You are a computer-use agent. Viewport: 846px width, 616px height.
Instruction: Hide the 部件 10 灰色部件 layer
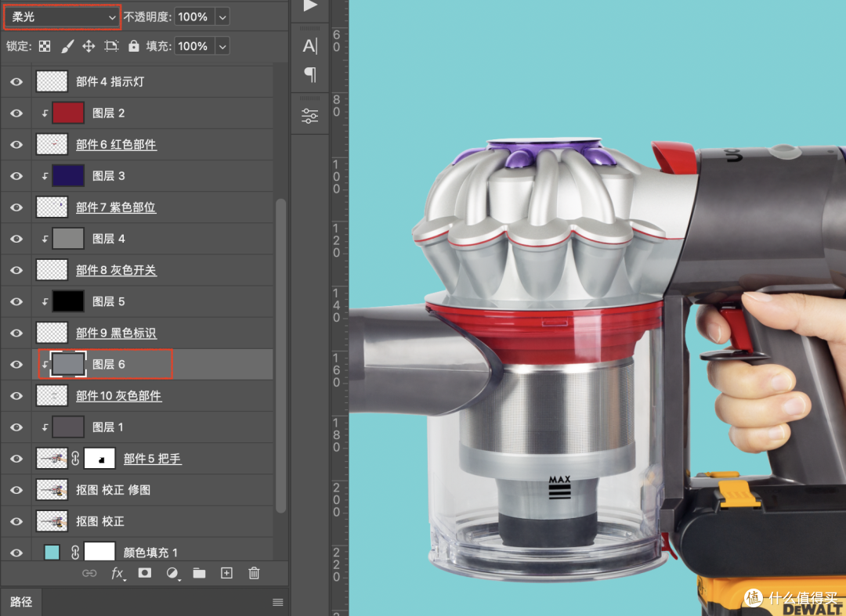pos(16,395)
